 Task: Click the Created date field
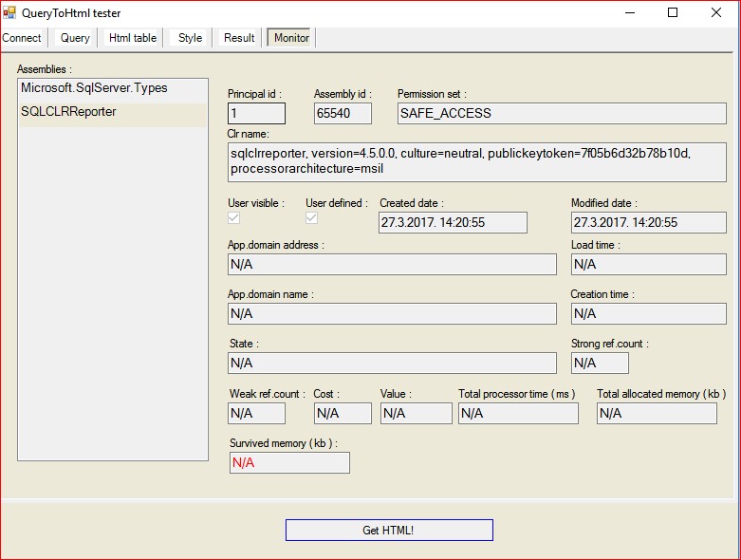[453, 222]
